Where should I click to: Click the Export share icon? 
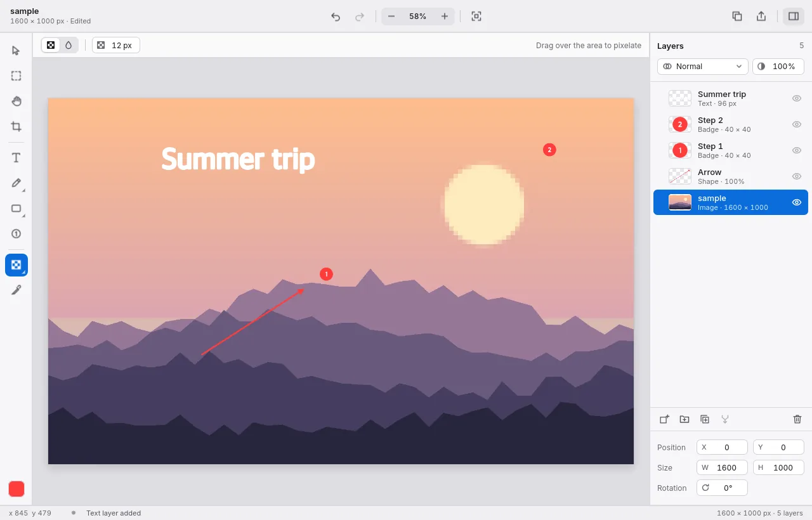pos(761,16)
